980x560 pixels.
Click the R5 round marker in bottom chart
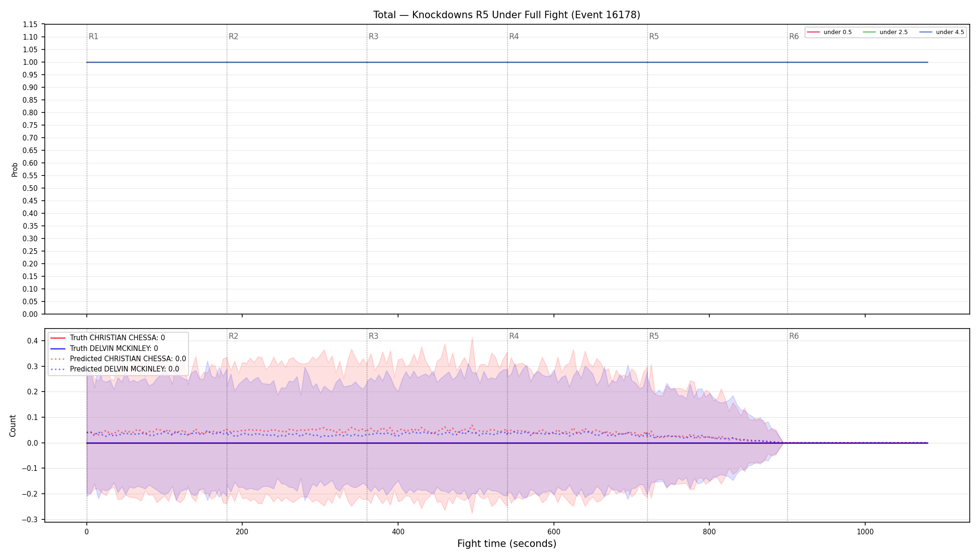pyautogui.click(x=654, y=336)
